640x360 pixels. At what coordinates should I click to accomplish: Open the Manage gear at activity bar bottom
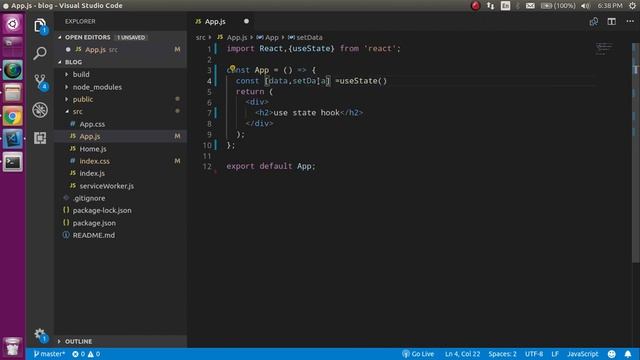pos(40,335)
